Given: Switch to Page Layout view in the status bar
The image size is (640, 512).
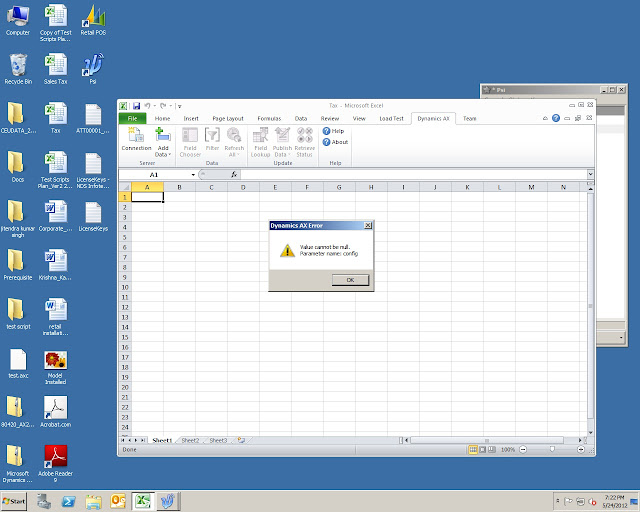Looking at the screenshot, I should [x=482, y=450].
